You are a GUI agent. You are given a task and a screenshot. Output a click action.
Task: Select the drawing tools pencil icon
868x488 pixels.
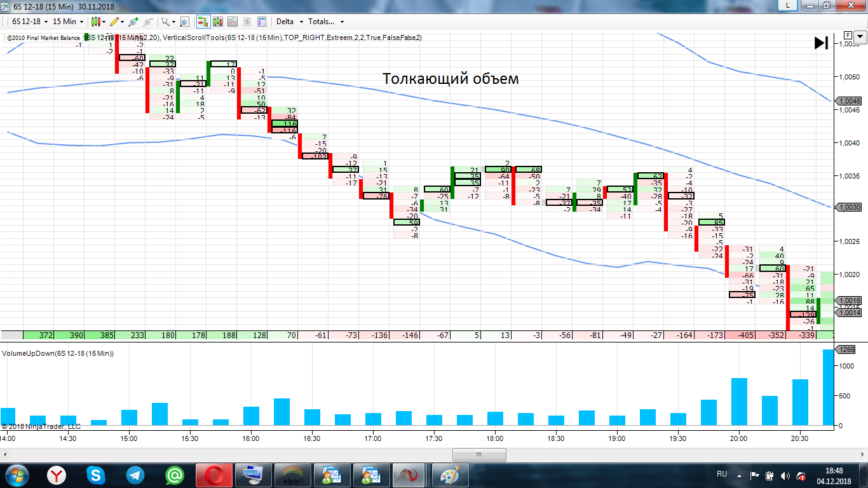114,22
